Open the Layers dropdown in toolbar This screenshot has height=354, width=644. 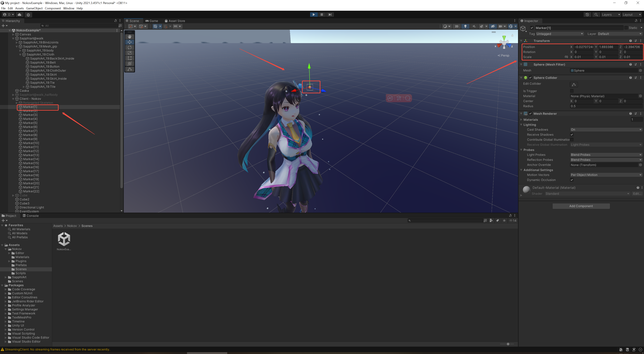(x=611, y=15)
